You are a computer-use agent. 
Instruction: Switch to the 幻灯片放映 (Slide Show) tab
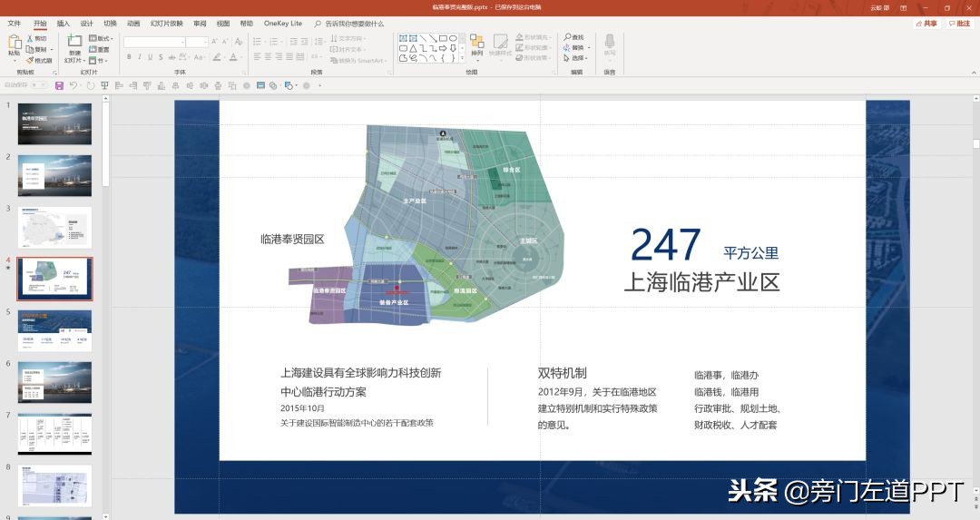(166, 23)
